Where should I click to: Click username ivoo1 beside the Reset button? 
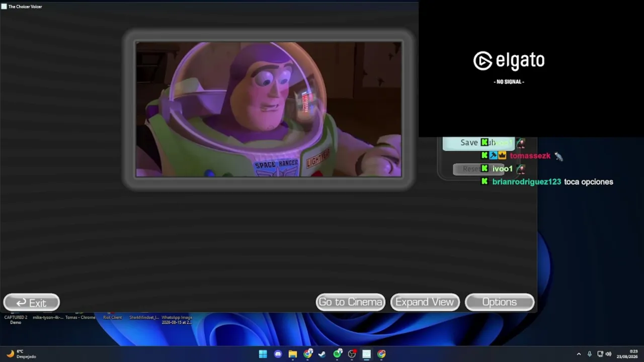coord(502,169)
